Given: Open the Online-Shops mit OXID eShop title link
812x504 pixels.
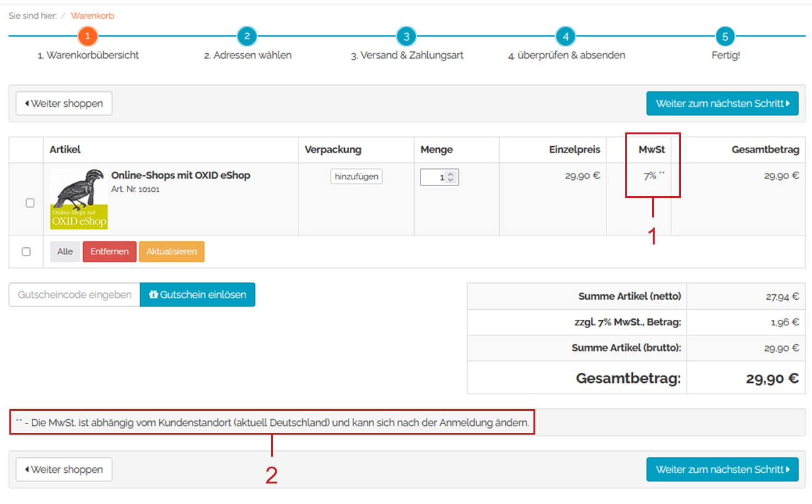Looking at the screenshot, I should coord(181,175).
